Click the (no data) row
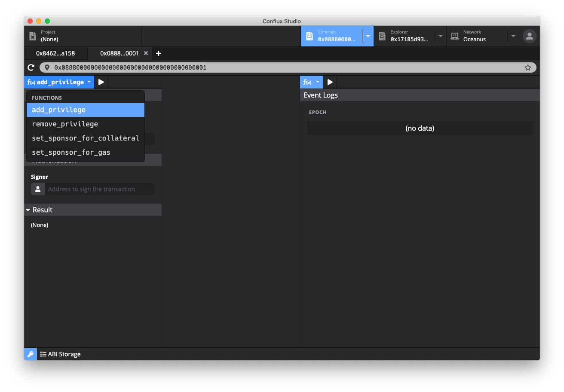 pyautogui.click(x=420, y=128)
